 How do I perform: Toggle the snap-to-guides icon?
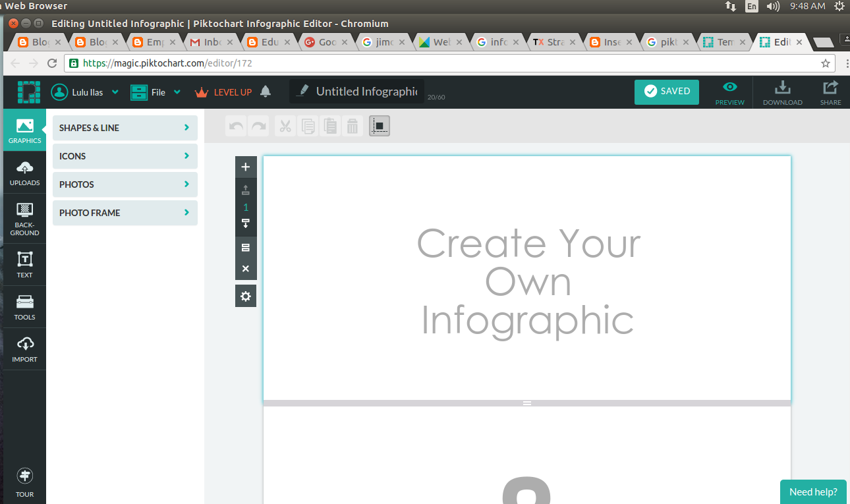click(x=379, y=125)
